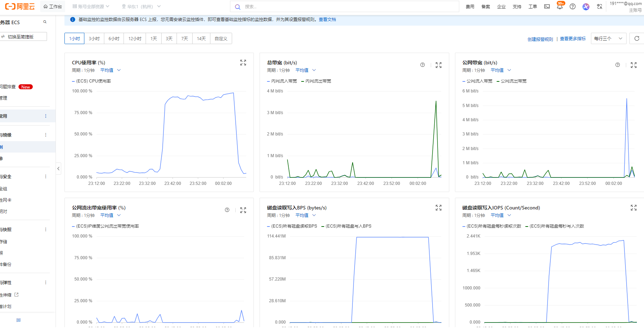
Task: Open the 每行三个 layout dropdown
Action: [x=608, y=38]
